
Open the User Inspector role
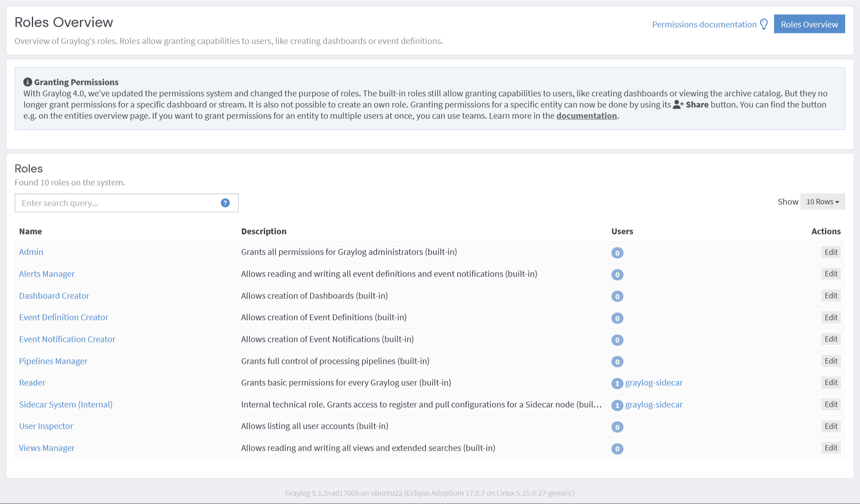coord(46,426)
